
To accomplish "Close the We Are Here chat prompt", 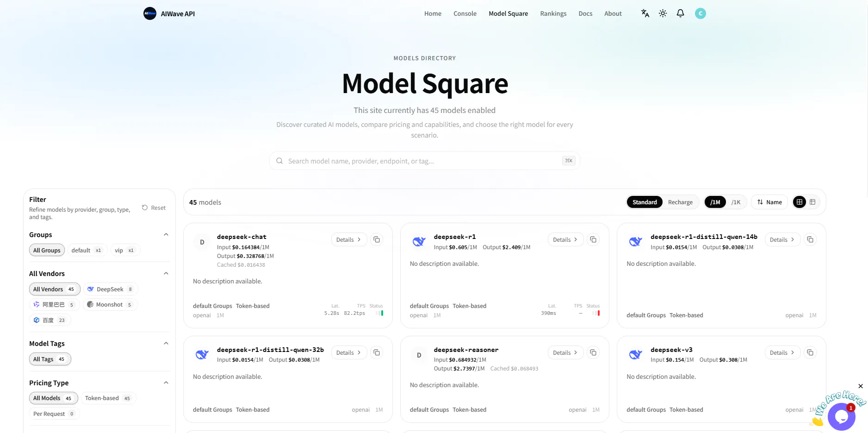I will 861,386.
